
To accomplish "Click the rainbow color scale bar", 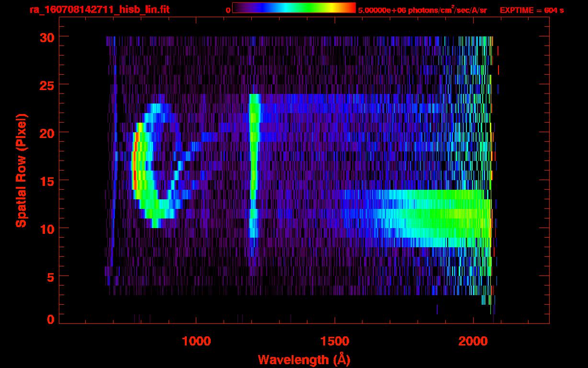I will pos(294,8).
